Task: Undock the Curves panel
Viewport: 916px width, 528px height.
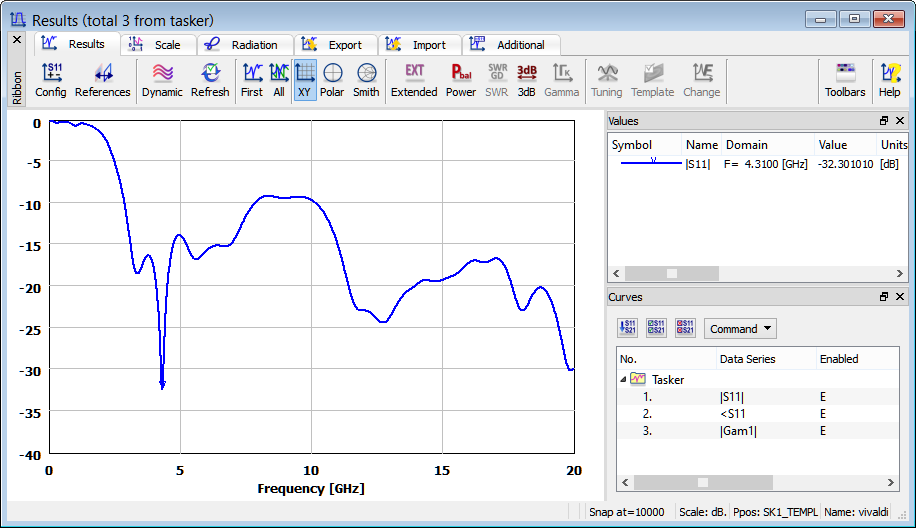Action: [884, 297]
